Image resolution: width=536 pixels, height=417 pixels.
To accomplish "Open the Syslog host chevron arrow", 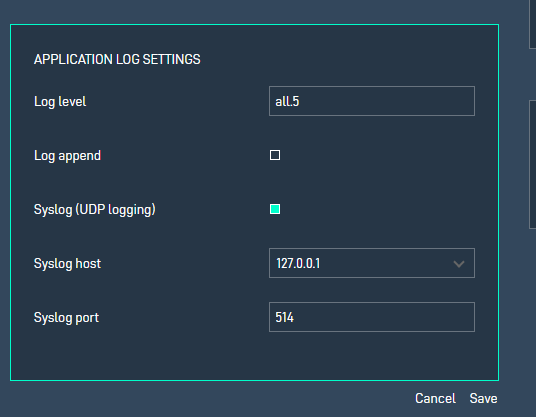I will [459, 264].
